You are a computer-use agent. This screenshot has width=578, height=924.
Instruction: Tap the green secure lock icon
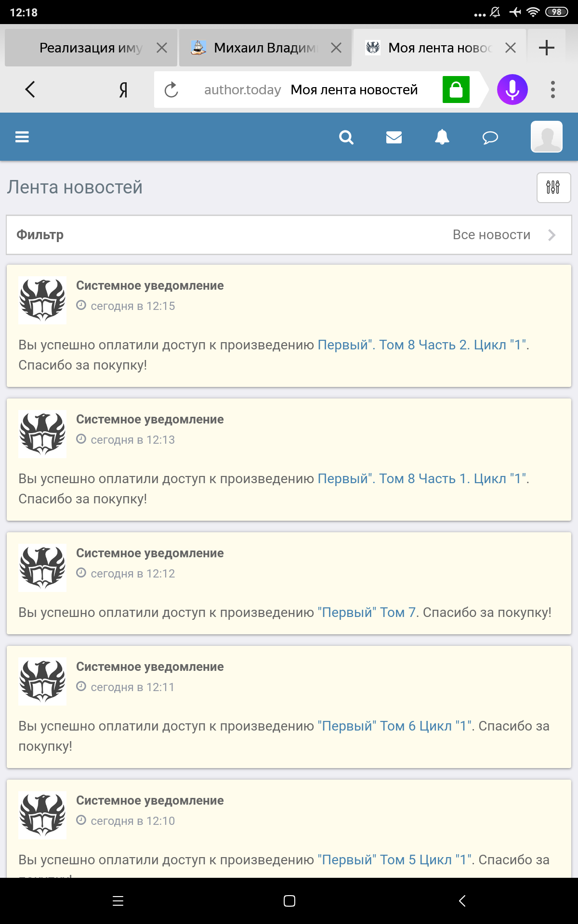pyautogui.click(x=456, y=90)
